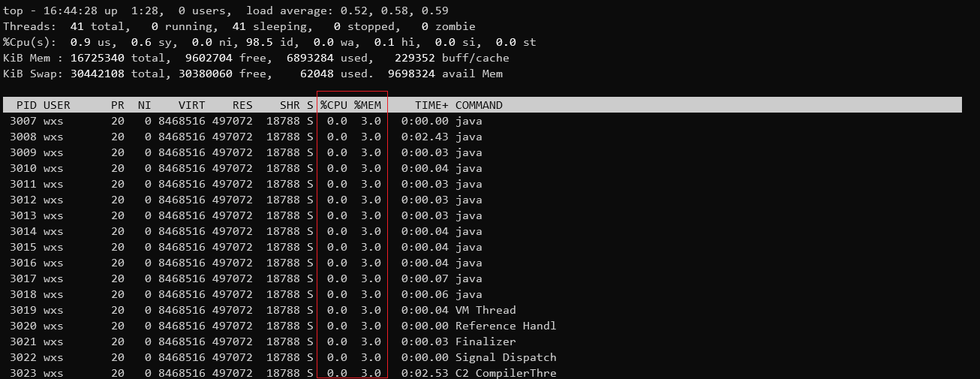Click the C2 CompilerThre command name

click(x=506, y=373)
